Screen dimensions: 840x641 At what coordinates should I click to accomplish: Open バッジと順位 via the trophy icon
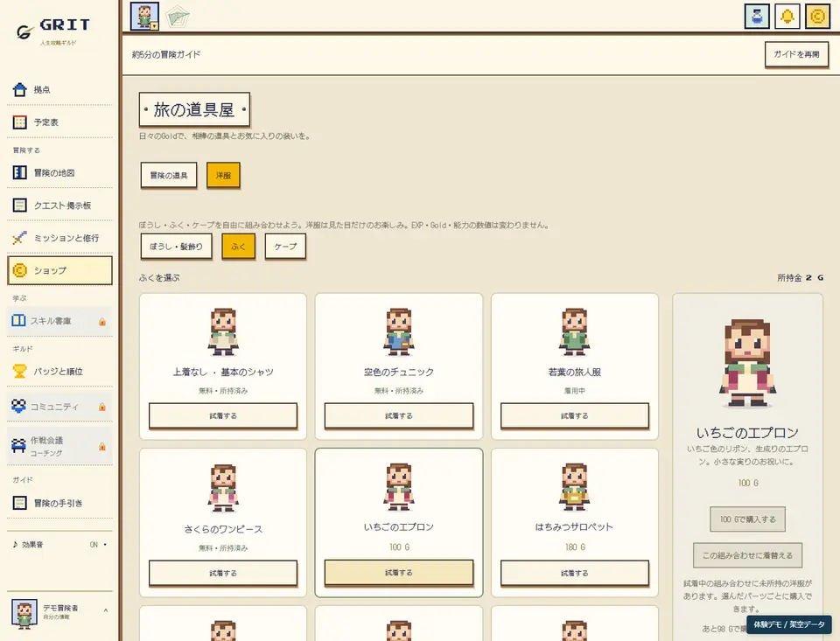[x=20, y=371]
